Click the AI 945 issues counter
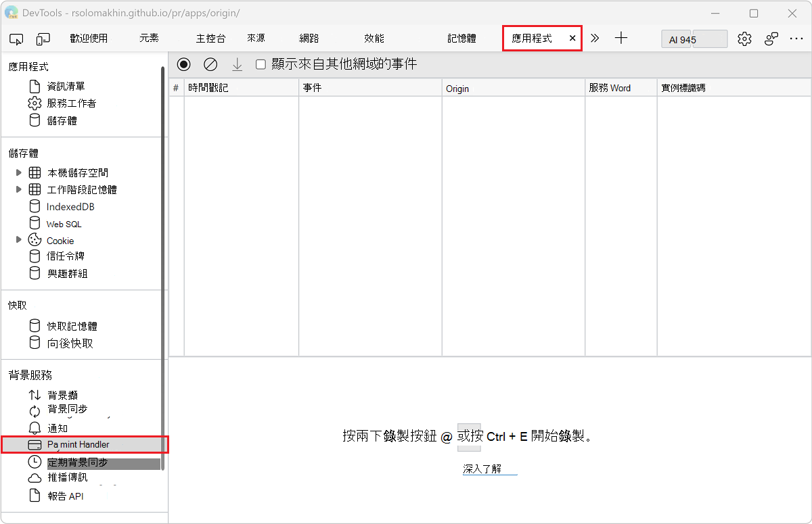Image resolution: width=812 pixels, height=524 pixels. [x=694, y=39]
